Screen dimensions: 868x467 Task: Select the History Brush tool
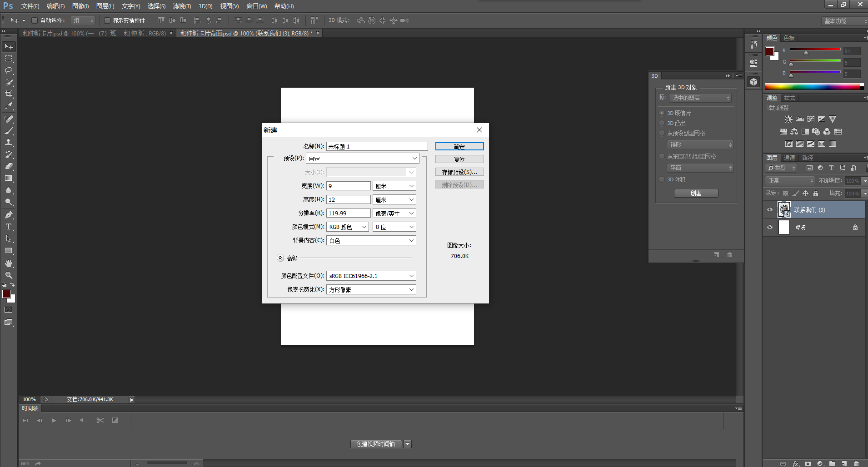tap(9, 154)
